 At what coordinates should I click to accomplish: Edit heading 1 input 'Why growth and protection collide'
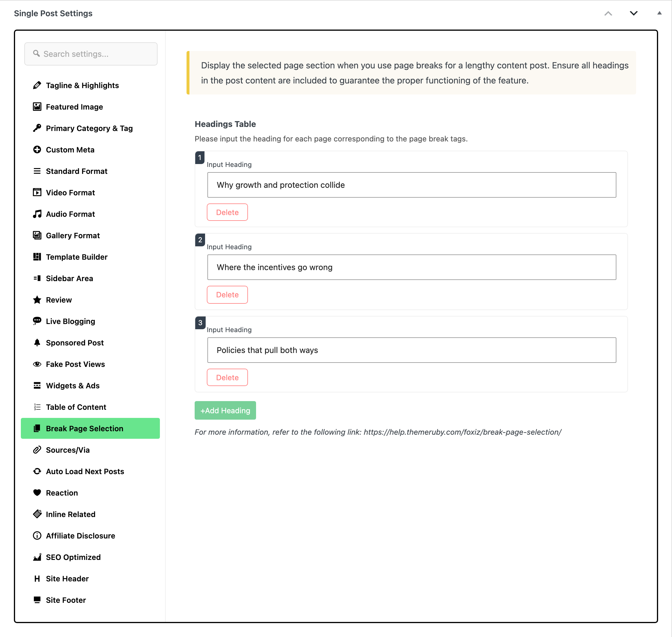coord(412,185)
